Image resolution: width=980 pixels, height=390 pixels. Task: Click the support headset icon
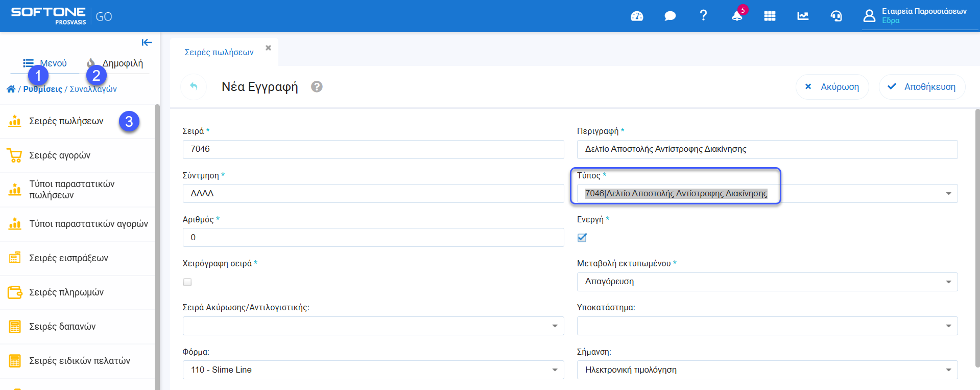click(836, 16)
